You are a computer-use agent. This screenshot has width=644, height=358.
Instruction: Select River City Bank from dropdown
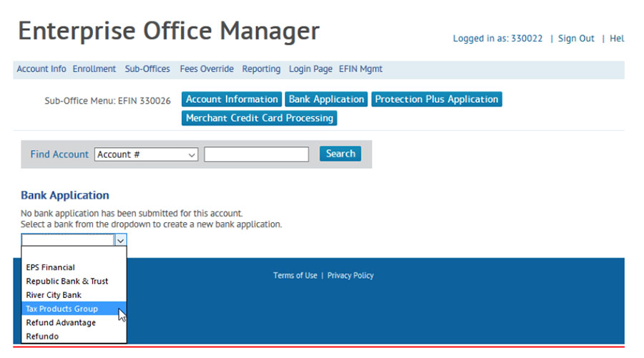[74, 295]
